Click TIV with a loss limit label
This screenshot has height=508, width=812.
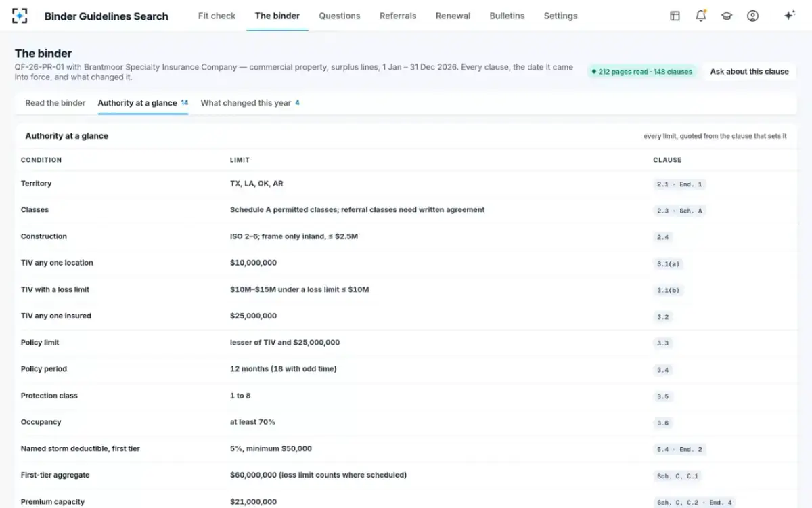point(55,289)
